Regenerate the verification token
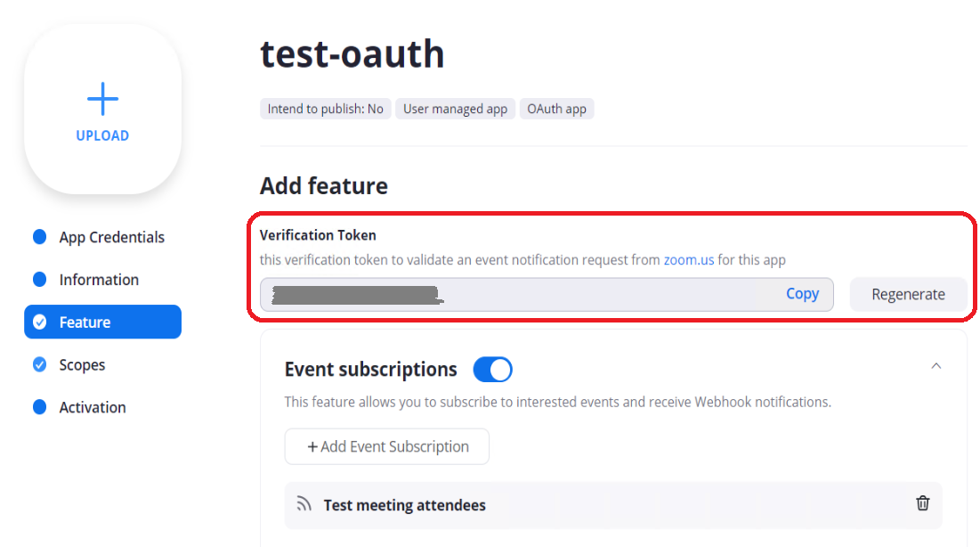Screen dimensions: 980x547 click(908, 295)
